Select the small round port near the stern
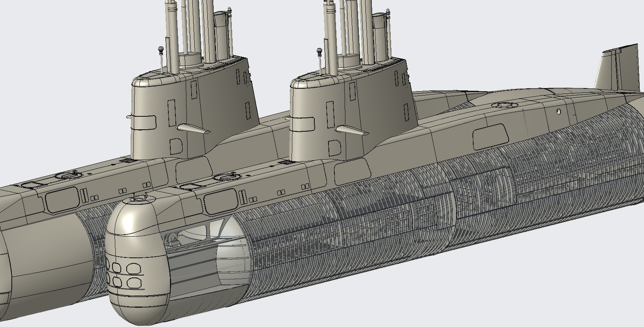 click(559, 112)
